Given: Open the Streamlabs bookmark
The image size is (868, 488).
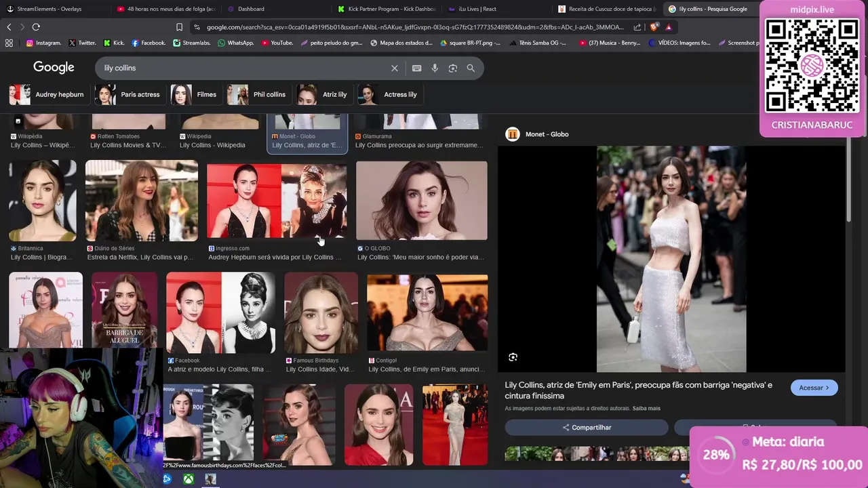Looking at the screenshot, I should pyautogui.click(x=192, y=43).
